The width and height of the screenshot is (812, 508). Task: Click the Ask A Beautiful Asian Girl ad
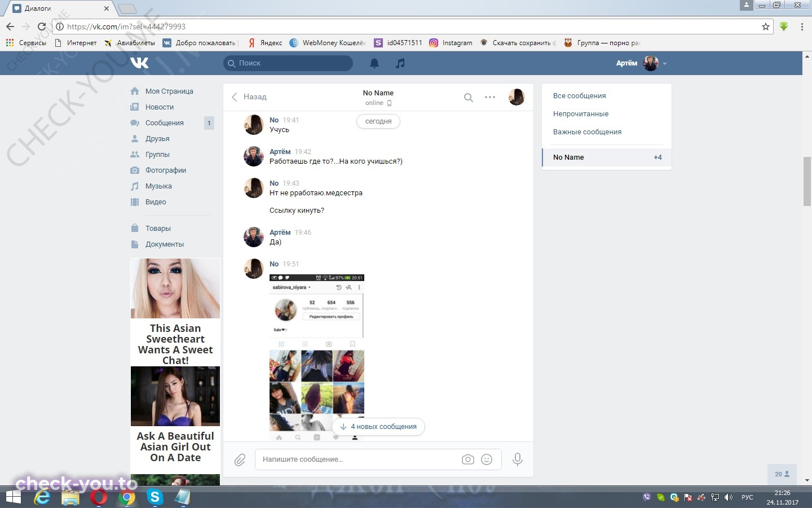175,415
